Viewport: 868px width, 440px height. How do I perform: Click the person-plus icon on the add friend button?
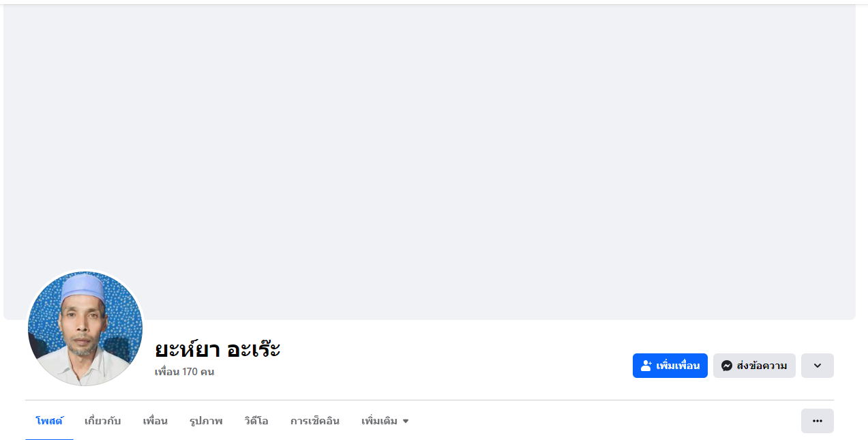[646, 366]
